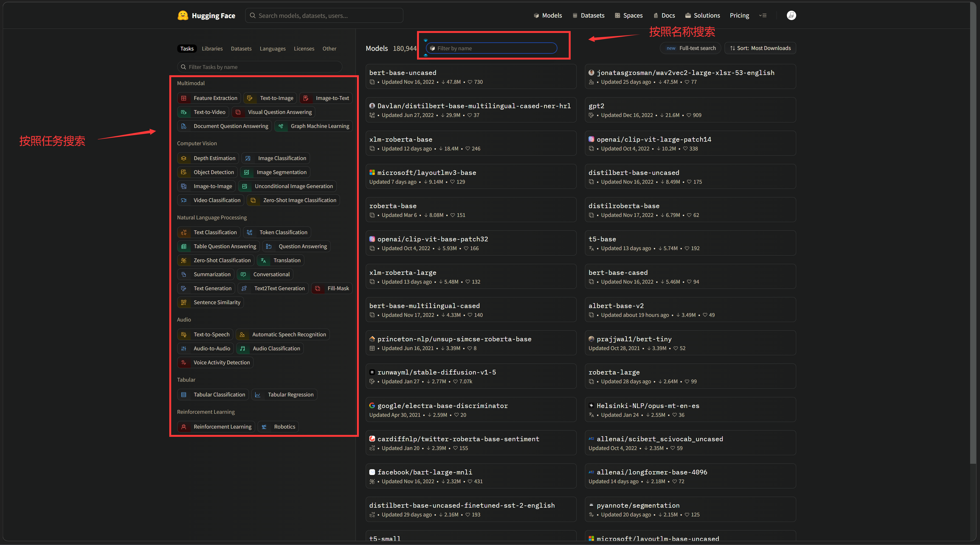The image size is (980, 545).
Task: Open pyannote/segmentation model card
Action: pyautogui.click(x=690, y=510)
